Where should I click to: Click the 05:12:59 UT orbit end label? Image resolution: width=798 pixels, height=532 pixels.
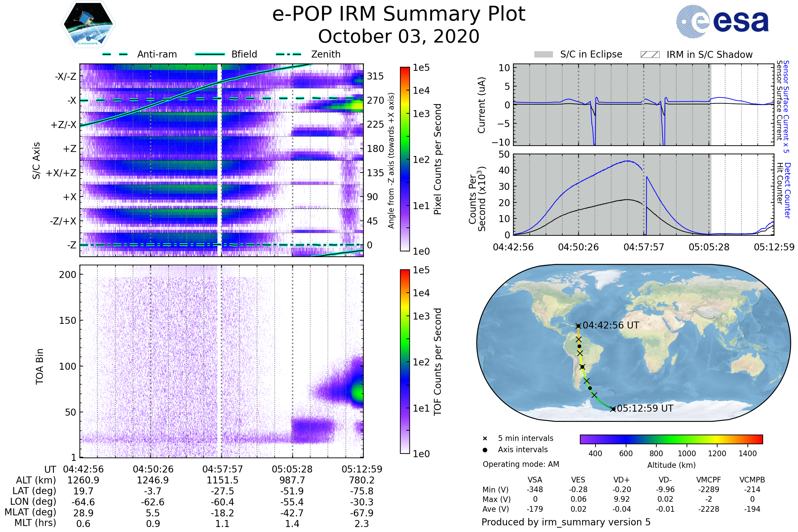coord(645,409)
